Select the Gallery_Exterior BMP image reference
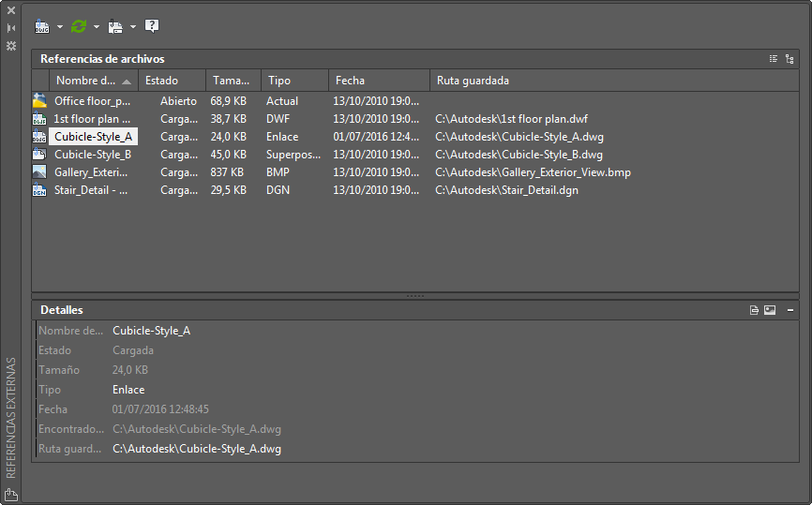812x505 pixels. 90,172
